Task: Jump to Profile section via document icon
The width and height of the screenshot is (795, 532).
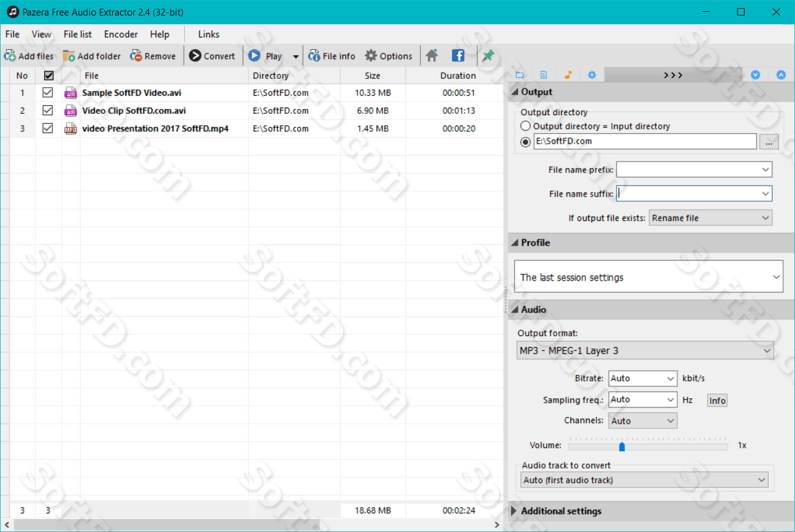Action: (543, 75)
